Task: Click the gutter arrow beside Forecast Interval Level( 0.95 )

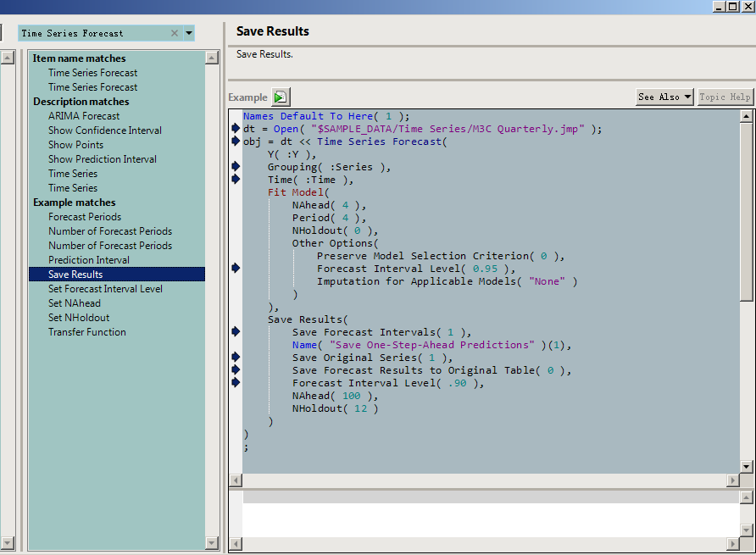Action: pyautogui.click(x=236, y=269)
